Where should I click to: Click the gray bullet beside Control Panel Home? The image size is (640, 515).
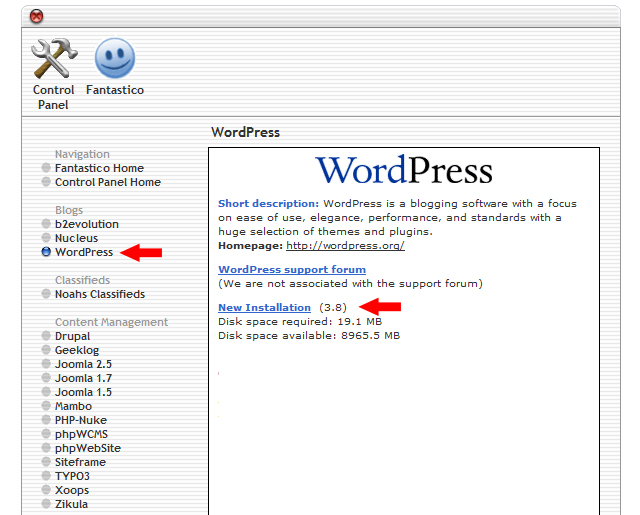(x=46, y=181)
